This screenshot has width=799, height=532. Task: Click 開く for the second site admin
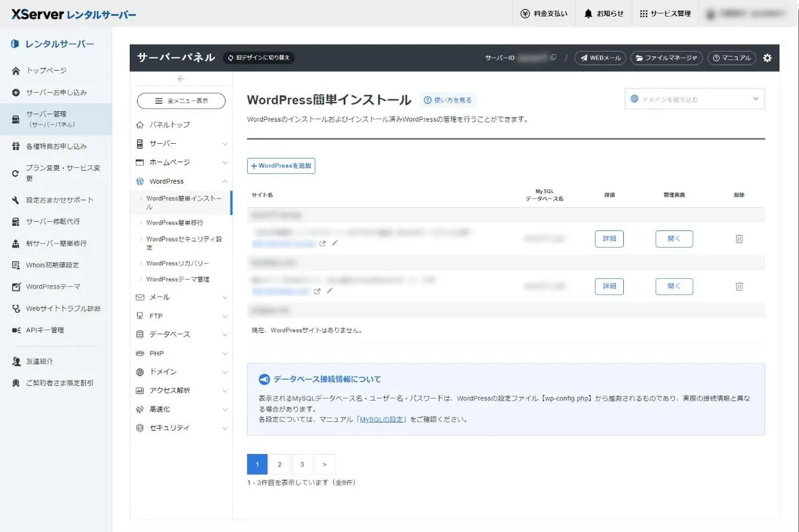pyautogui.click(x=674, y=286)
